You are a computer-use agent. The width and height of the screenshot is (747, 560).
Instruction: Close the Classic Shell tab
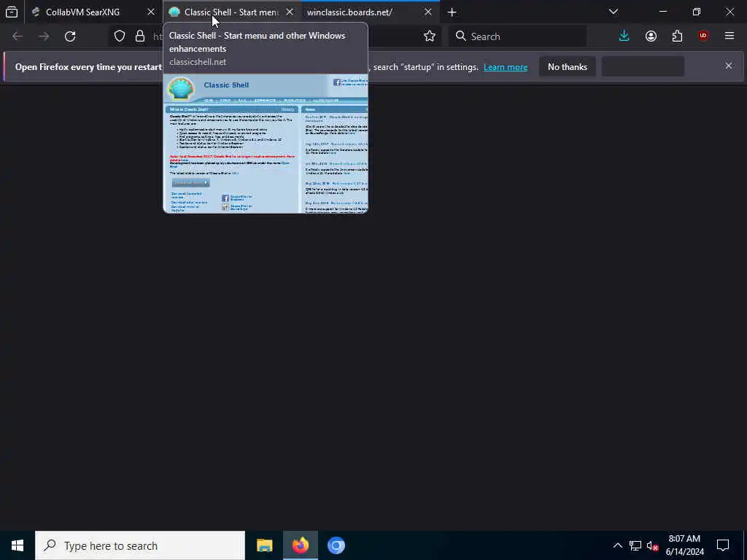coord(290,12)
